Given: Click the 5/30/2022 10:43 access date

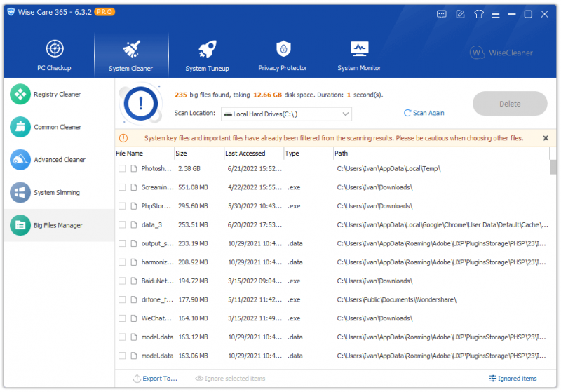Looking at the screenshot, I should pos(255,206).
